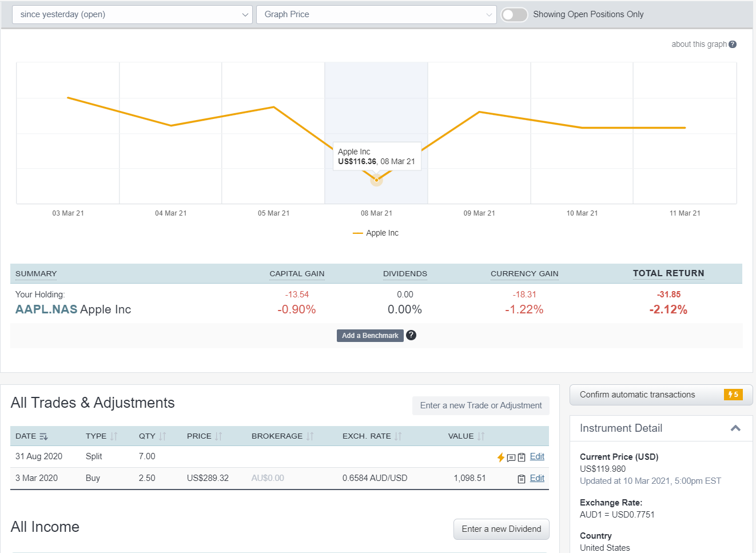
Task: Open the 'about this graph' help icon
Action: coord(733,45)
